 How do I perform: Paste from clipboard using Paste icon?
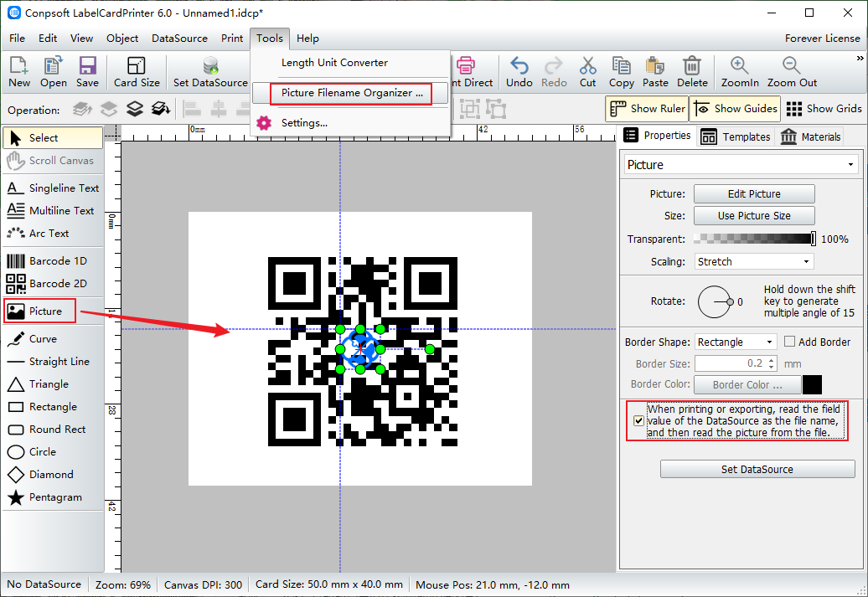point(655,72)
